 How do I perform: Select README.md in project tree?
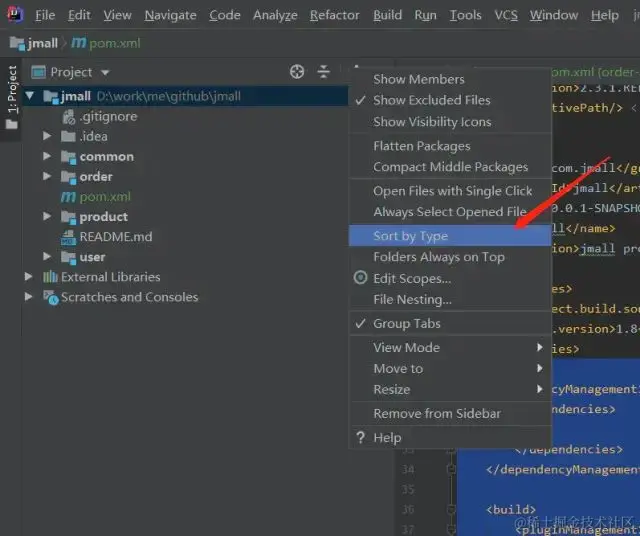tap(116, 237)
